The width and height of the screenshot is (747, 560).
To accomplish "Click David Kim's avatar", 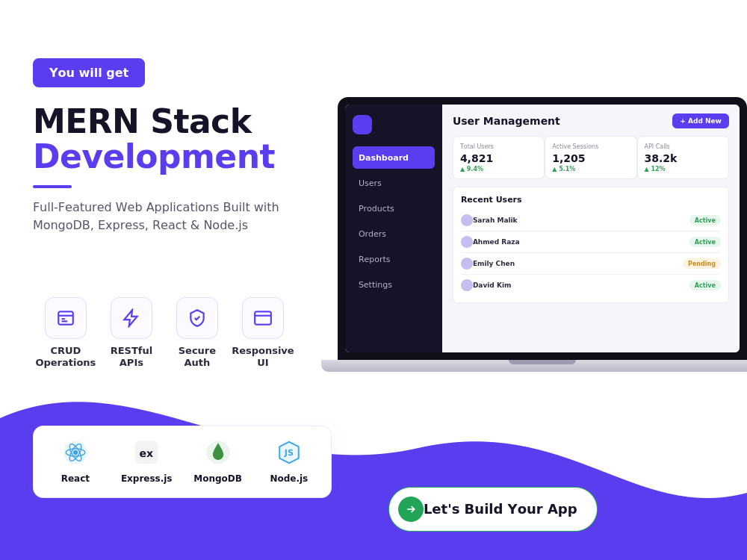I will point(466,285).
